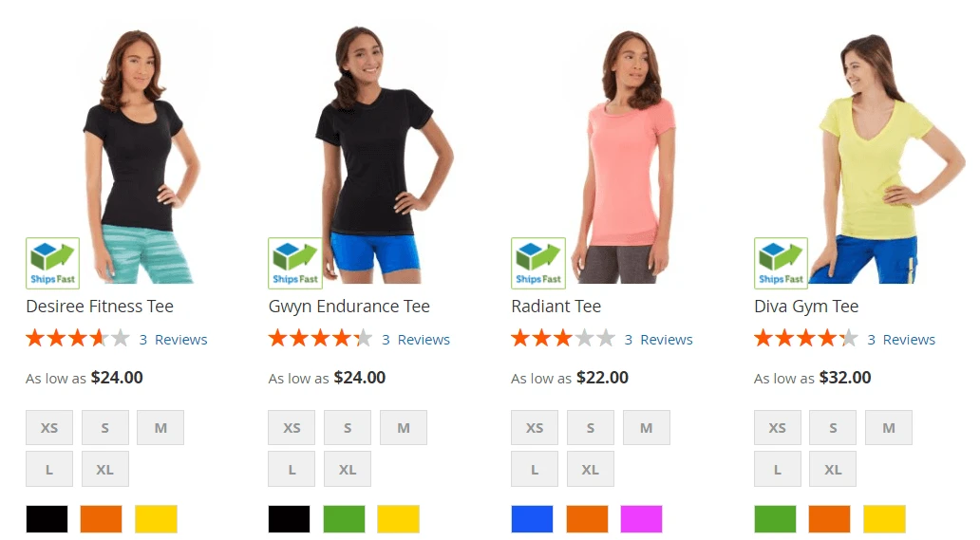Click Ships Fast badge on Diva Gym Tee
This screenshot has width=980, height=540.
tap(781, 263)
